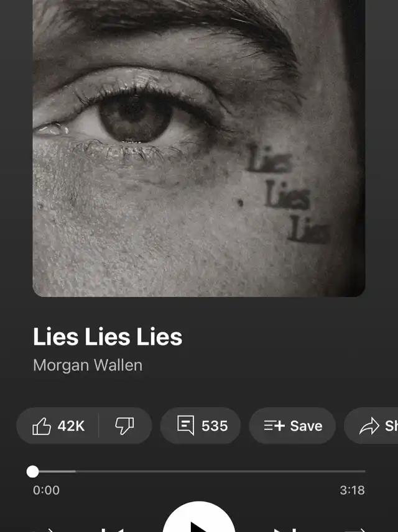
Task: Toggle the repeat icon at bottom right
Action: coord(355,530)
